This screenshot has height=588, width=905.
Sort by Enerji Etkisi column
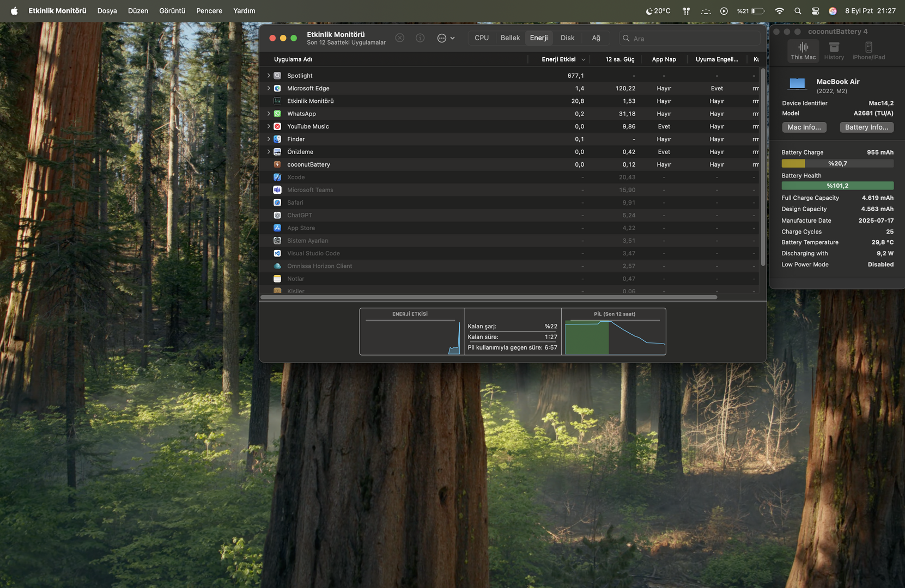click(x=558, y=59)
